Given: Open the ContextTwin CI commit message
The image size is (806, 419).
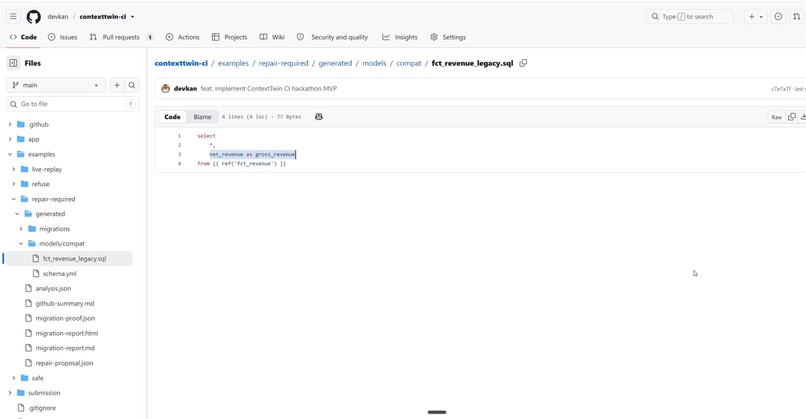Looking at the screenshot, I should (269, 88).
